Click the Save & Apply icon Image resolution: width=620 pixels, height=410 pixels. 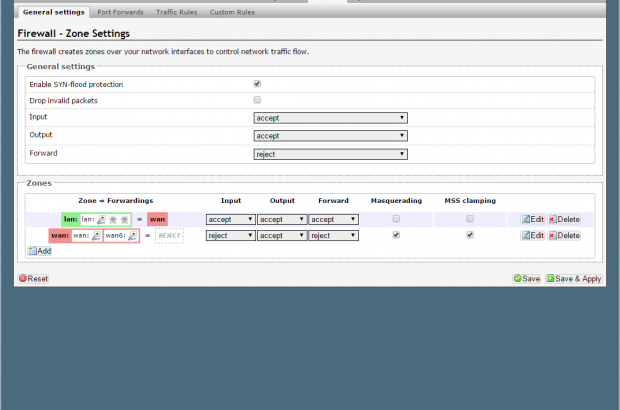[x=551, y=279]
